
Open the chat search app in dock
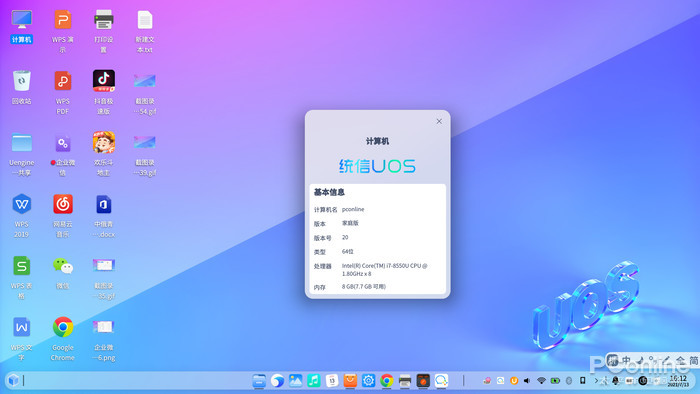[441, 381]
